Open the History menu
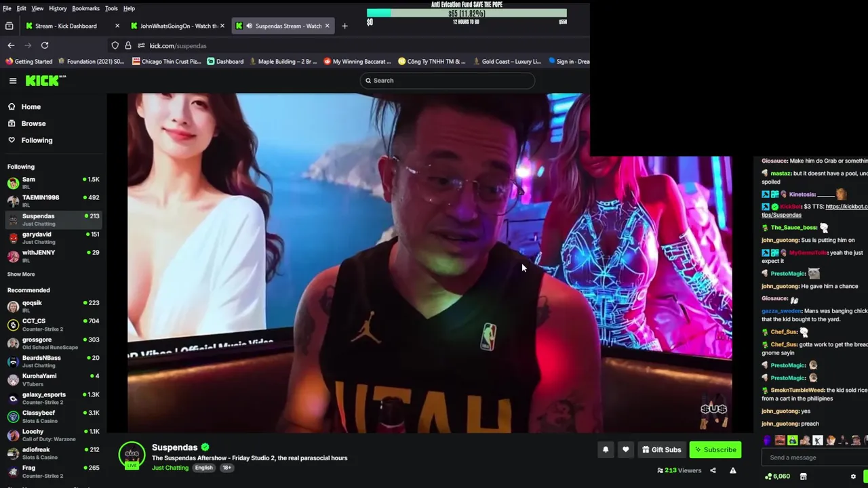Viewport: 868px width, 488px height. point(58,8)
